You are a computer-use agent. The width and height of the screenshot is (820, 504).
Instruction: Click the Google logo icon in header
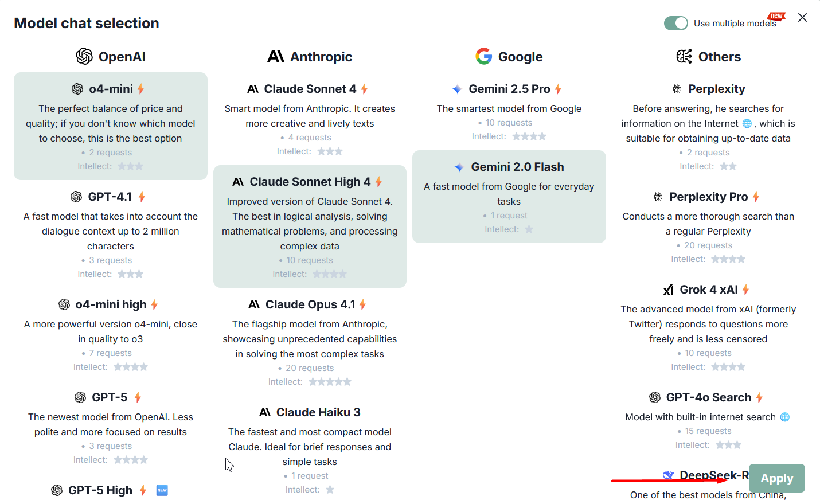(484, 56)
